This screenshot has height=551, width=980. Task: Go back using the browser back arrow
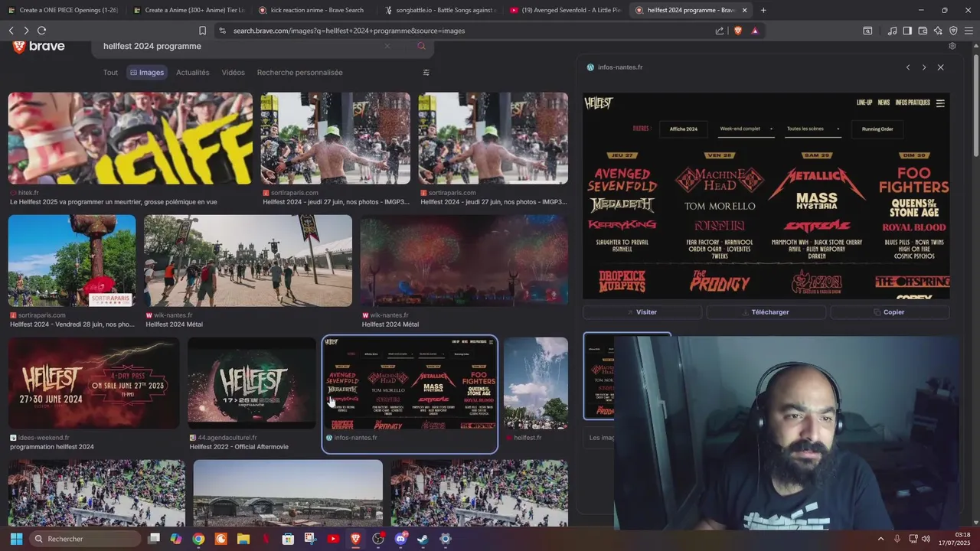(11, 31)
